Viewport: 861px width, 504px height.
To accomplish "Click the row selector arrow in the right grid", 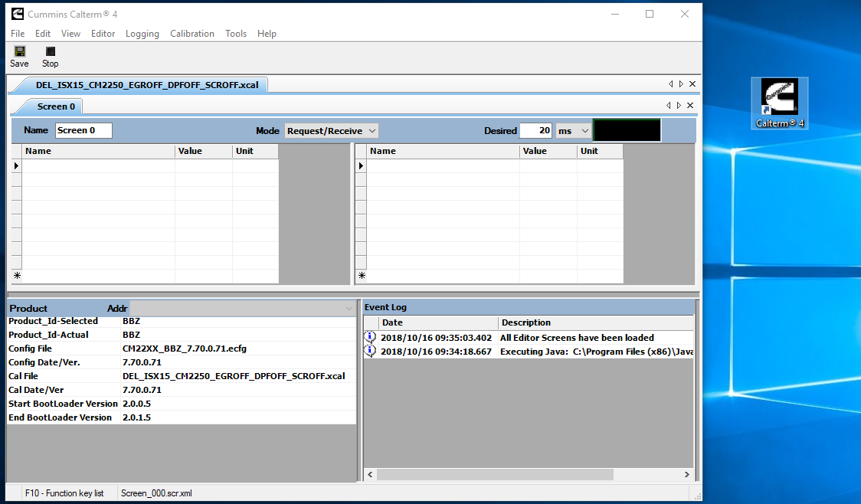I will pyautogui.click(x=361, y=165).
